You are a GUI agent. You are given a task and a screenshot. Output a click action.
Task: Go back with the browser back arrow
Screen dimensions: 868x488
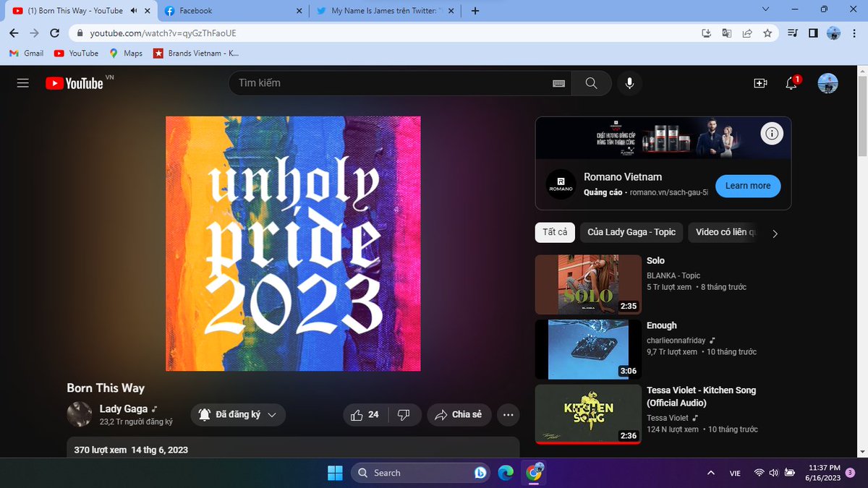click(14, 33)
